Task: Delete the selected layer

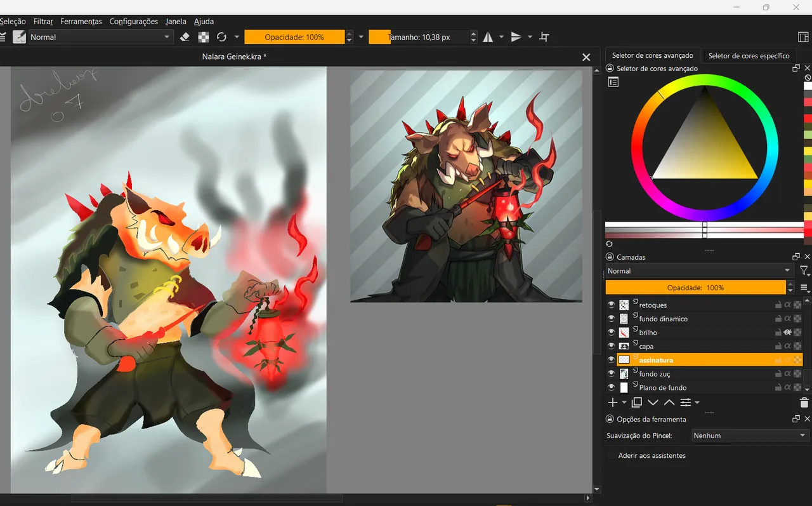Action: point(804,403)
